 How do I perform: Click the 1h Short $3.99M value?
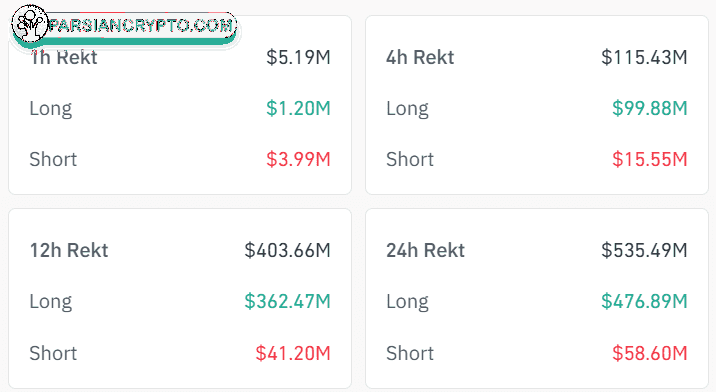click(298, 159)
